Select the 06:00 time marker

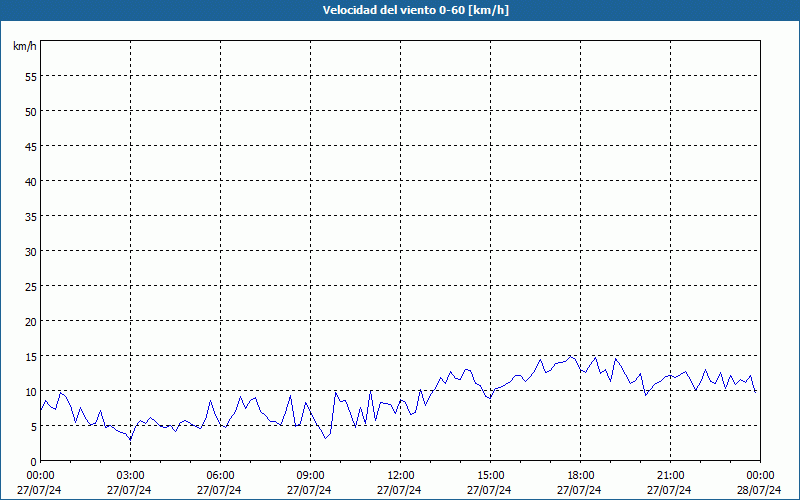pyautogui.click(x=220, y=475)
